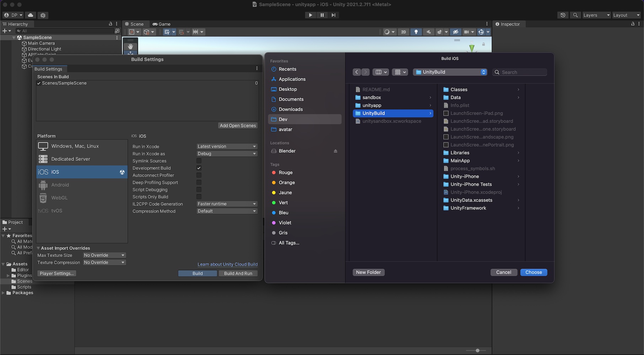Toggle hidden objects visibility eye icon

[455, 32]
